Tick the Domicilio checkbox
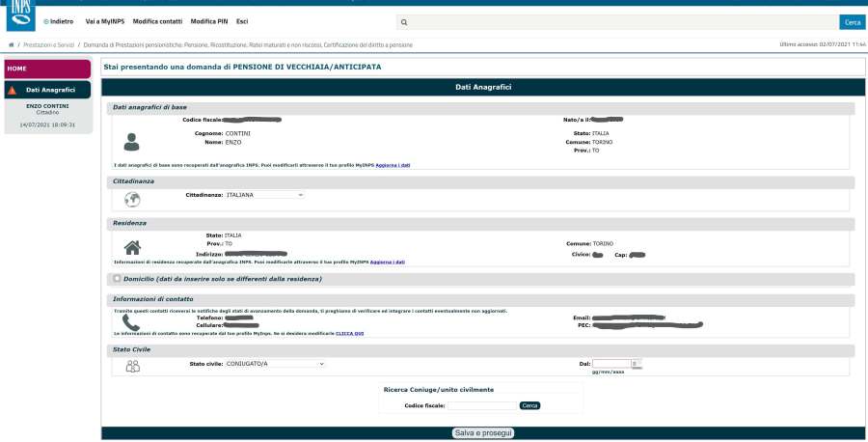Screen dimensions: 868x442 [117, 279]
